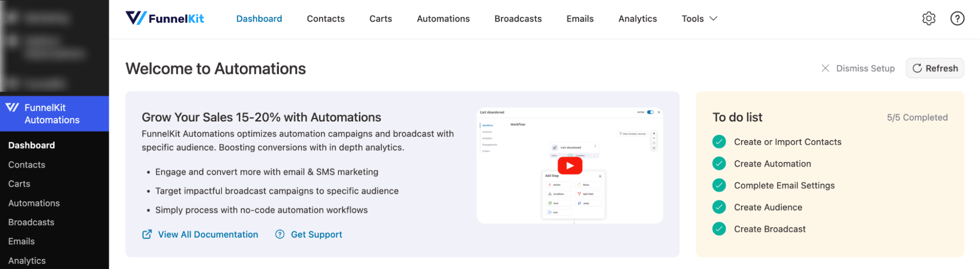Click the check icon for Complete Email Settings
This screenshot has height=269, width=980.
pos(719,185)
